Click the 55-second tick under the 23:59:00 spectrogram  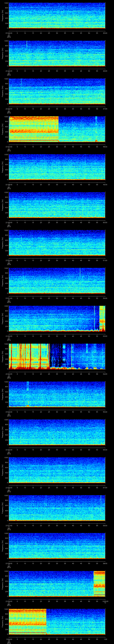[97, 601]
